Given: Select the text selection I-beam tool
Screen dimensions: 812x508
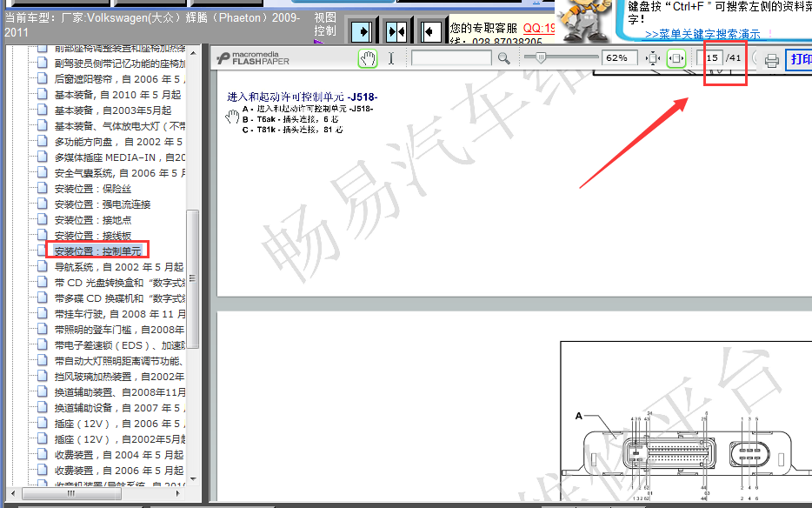Looking at the screenshot, I should point(391,58).
